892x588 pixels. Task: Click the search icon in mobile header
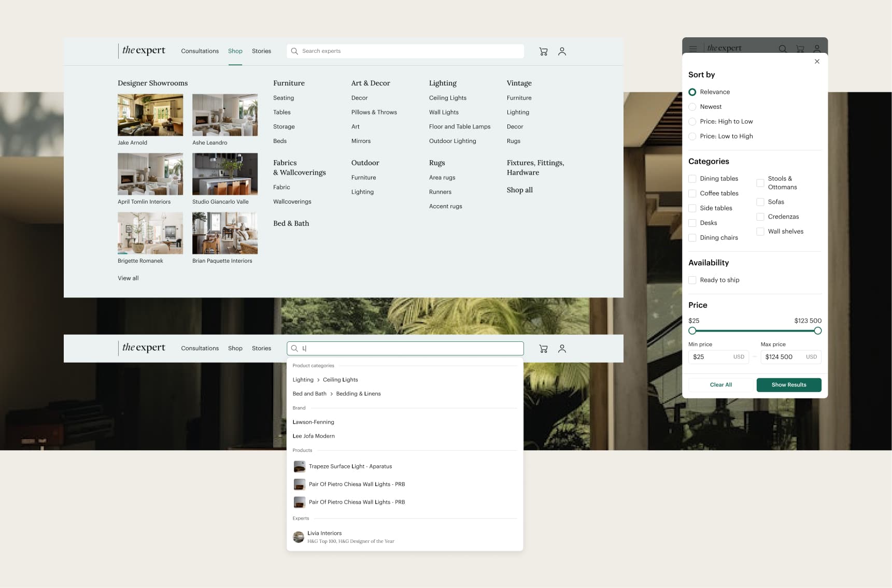tap(783, 48)
